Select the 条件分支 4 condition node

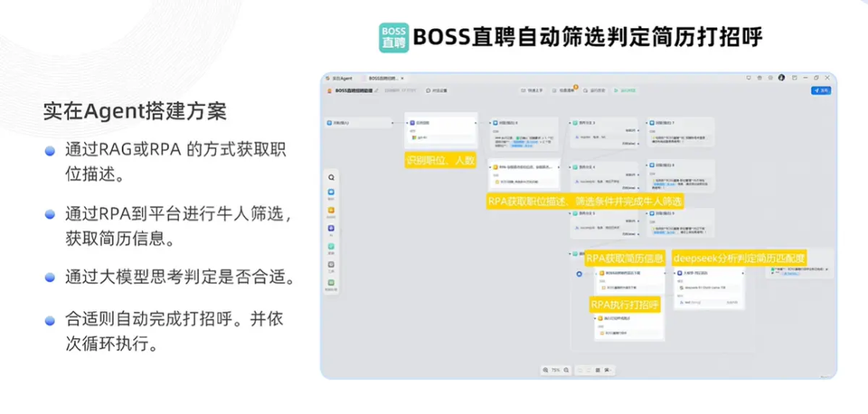(x=604, y=176)
